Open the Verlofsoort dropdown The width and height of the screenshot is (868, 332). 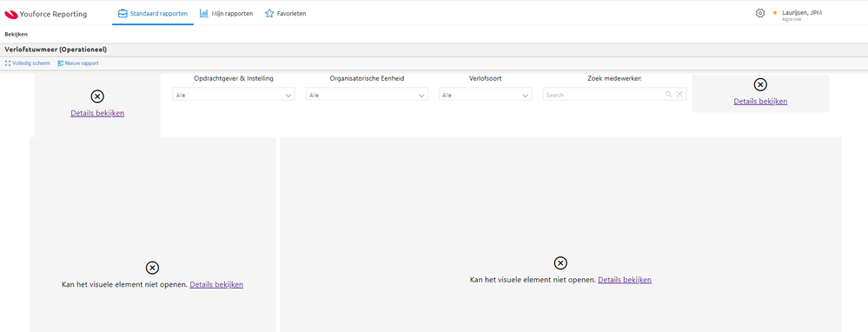[x=486, y=95]
